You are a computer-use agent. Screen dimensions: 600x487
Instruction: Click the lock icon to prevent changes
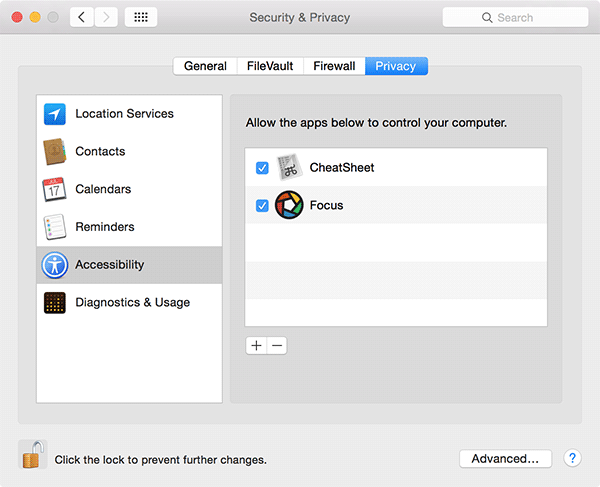point(32,456)
